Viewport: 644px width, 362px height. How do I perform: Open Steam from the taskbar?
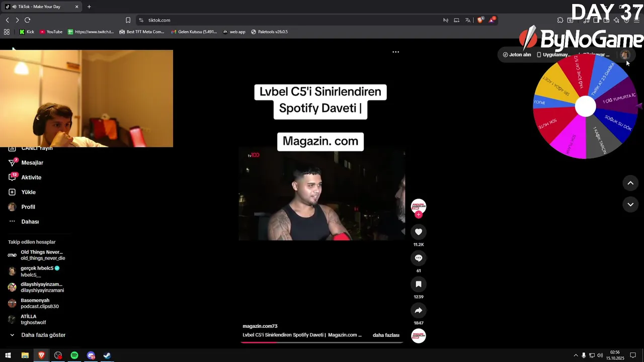[107, 355]
